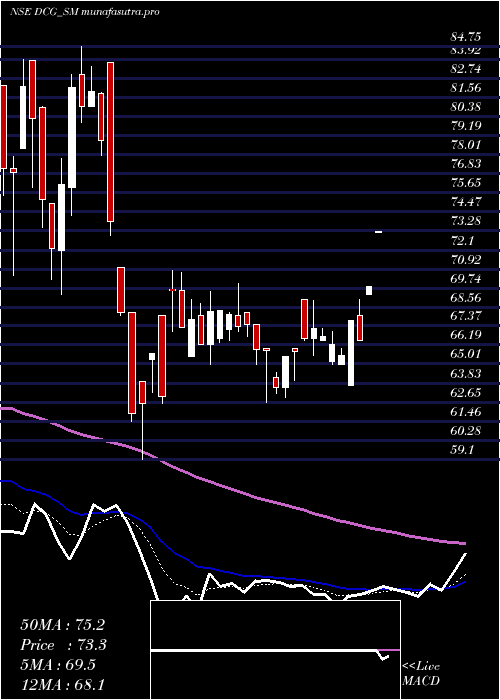Click the 82.74 price axis label
The height and width of the screenshot is (700, 500).
tap(466, 69)
